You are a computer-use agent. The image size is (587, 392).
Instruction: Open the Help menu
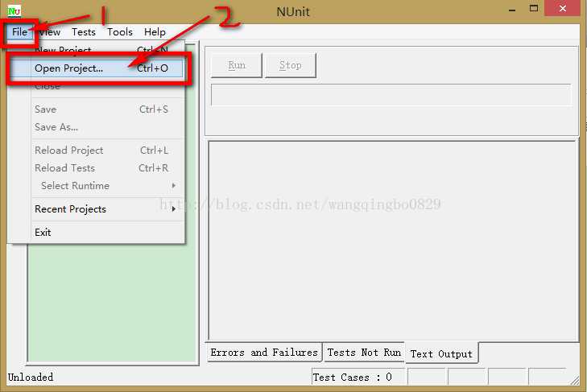click(x=155, y=32)
